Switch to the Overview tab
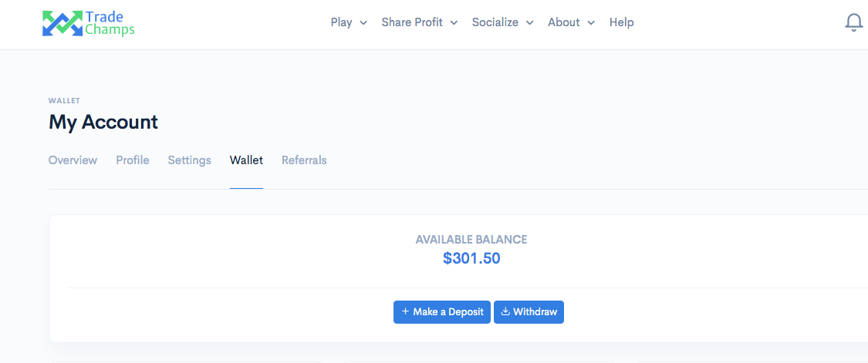This screenshot has height=363, width=868. click(x=73, y=160)
